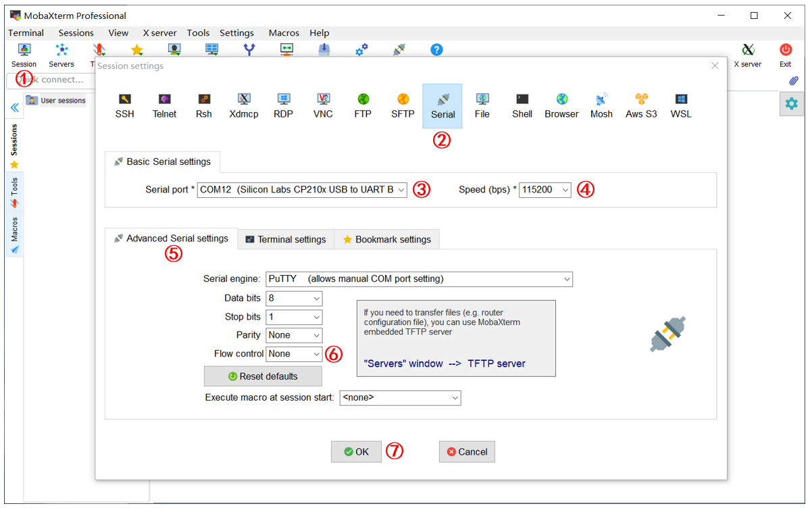
Task: Confirm the session with OK button
Action: pos(356,452)
